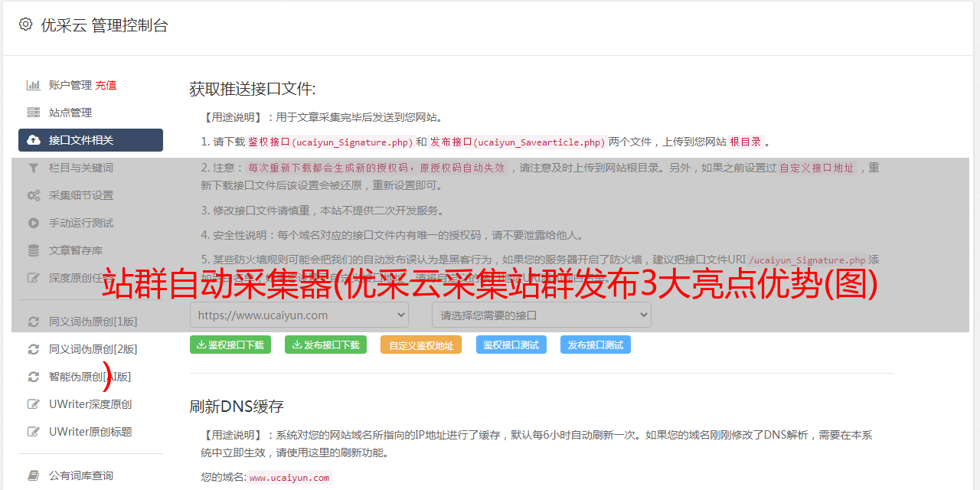Click the gears icon for 采集细节设置
This screenshot has height=490, width=980.
[x=34, y=195]
